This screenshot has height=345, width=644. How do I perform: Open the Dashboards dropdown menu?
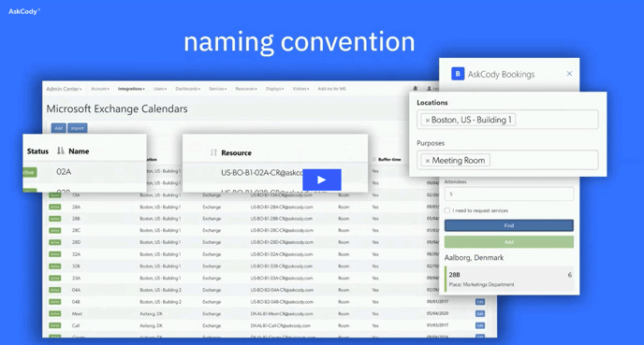pos(188,89)
